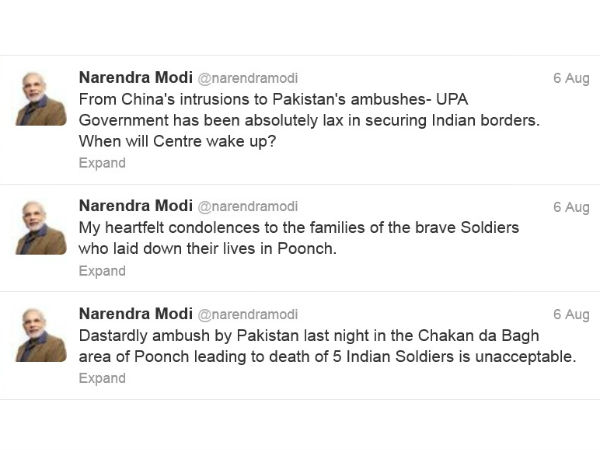The image size is (600, 450).
Task: Click the line "When will Centre wake up?"
Action: [x=177, y=141]
